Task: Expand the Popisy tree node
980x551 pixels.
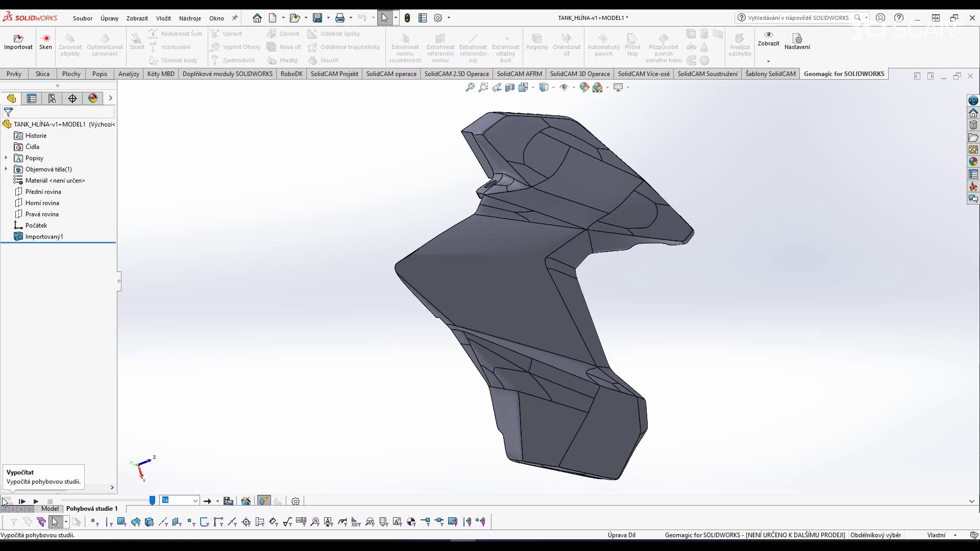Action: click(6, 158)
